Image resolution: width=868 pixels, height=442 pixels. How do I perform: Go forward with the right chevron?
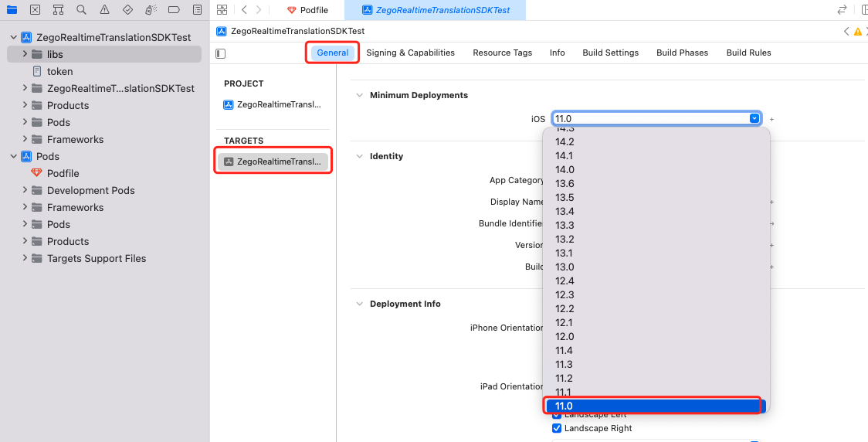(259, 9)
